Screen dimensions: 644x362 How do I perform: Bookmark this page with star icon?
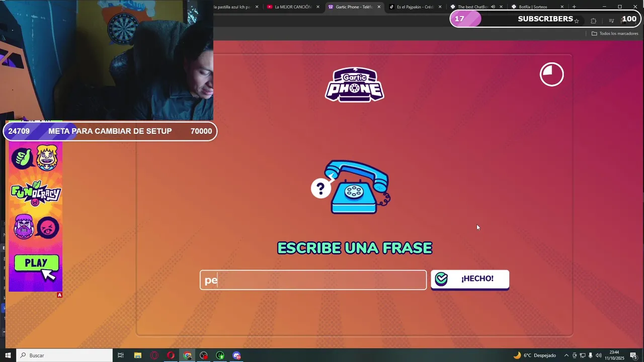[577, 21]
